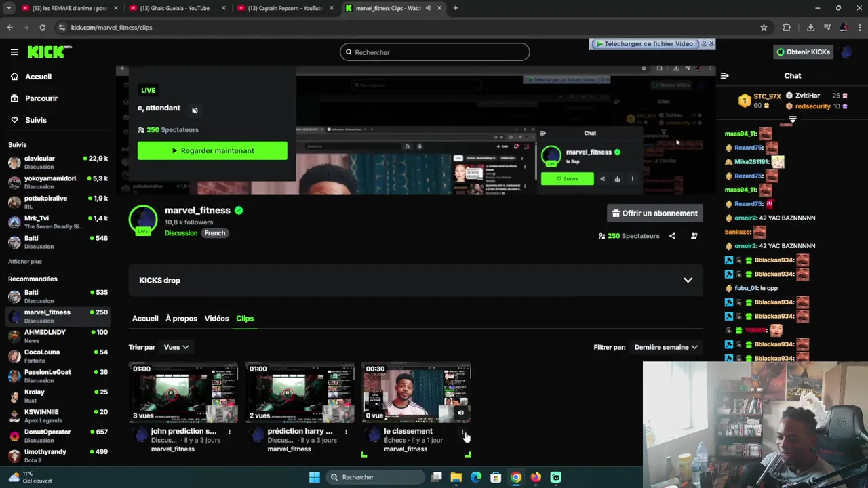Click the French language tag

point(215,233)
